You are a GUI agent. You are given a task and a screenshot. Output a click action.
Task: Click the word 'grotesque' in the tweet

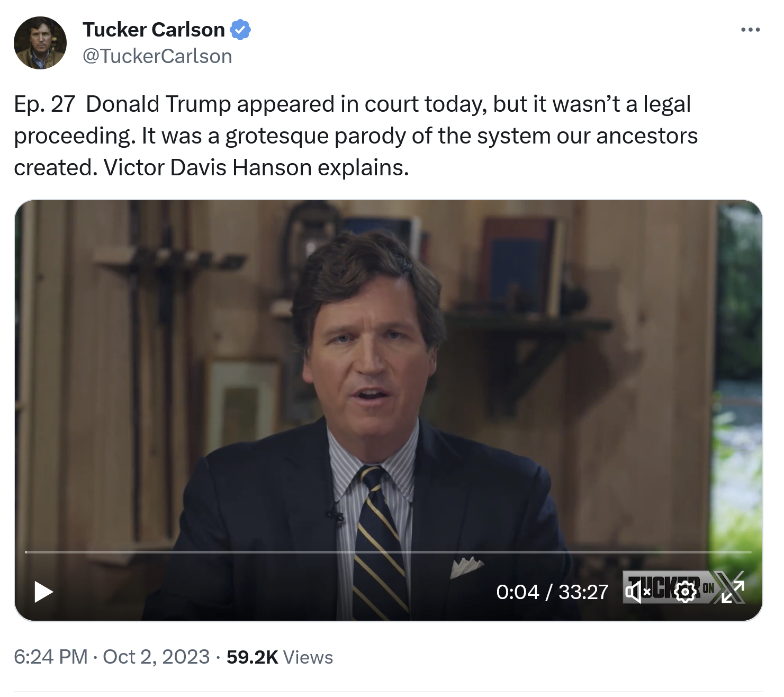[277, 136]
